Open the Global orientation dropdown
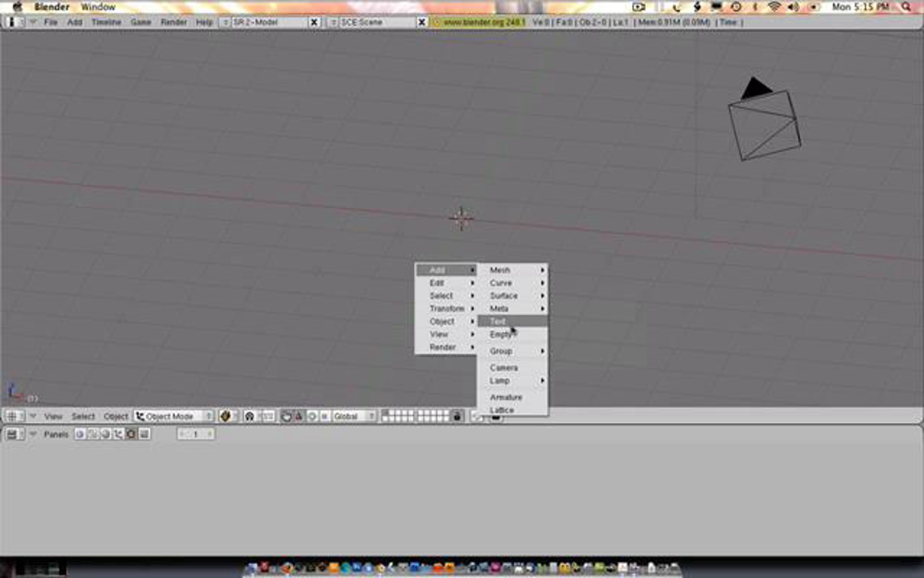The width and height of the screenshot is (924, 578). click(x=353, y=416)
